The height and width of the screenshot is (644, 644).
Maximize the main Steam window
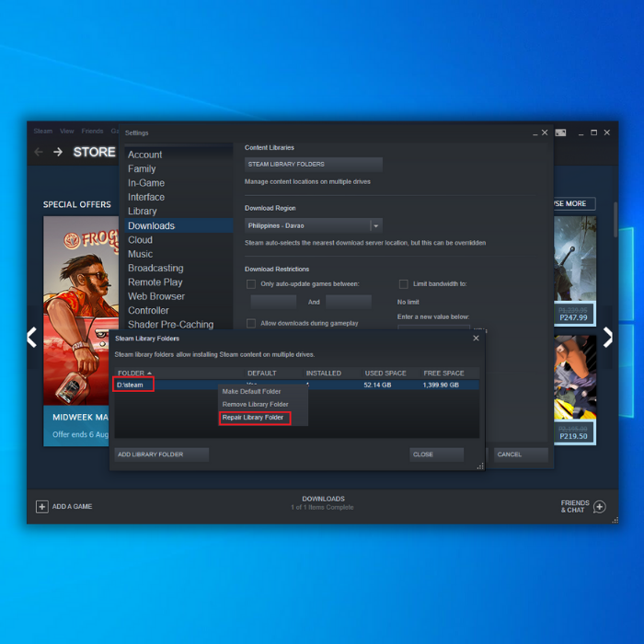(x=593, y=132)
